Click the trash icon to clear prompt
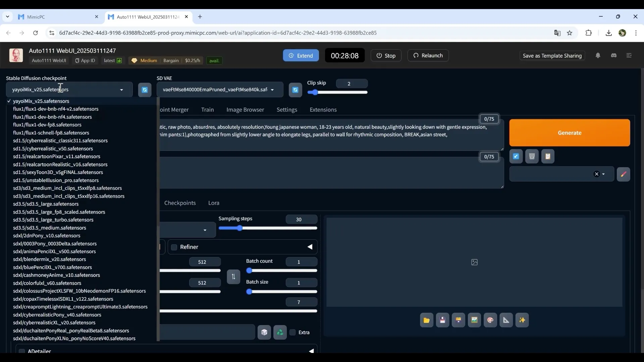The height and width of the screenshot is (362, 644). [532, 156]
